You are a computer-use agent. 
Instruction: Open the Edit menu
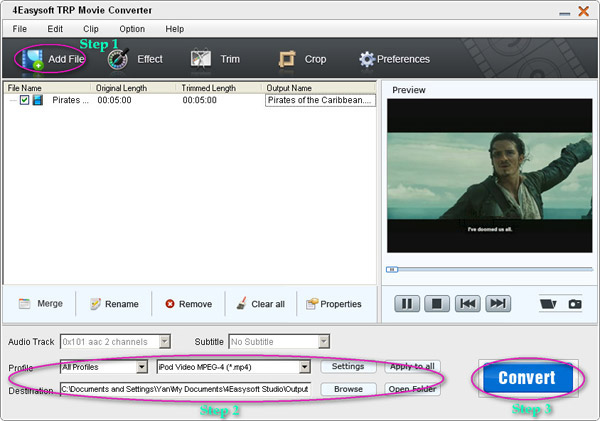pos(55,29)
